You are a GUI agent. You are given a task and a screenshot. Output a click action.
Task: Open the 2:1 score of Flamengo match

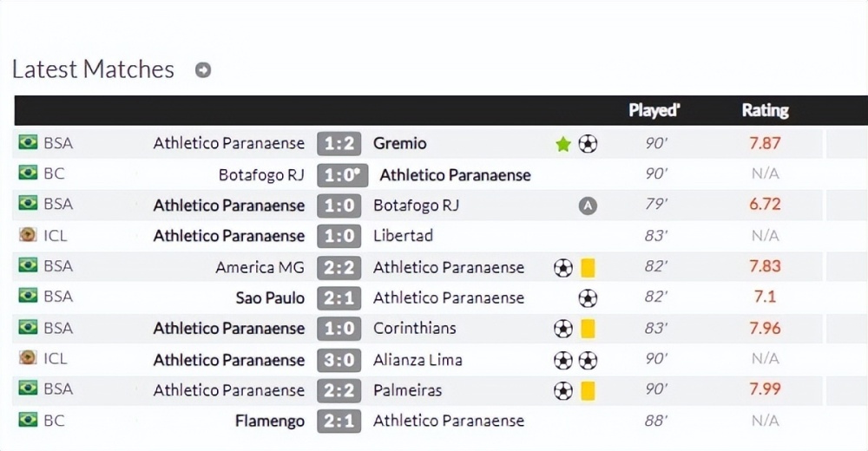tap(339, 422)
